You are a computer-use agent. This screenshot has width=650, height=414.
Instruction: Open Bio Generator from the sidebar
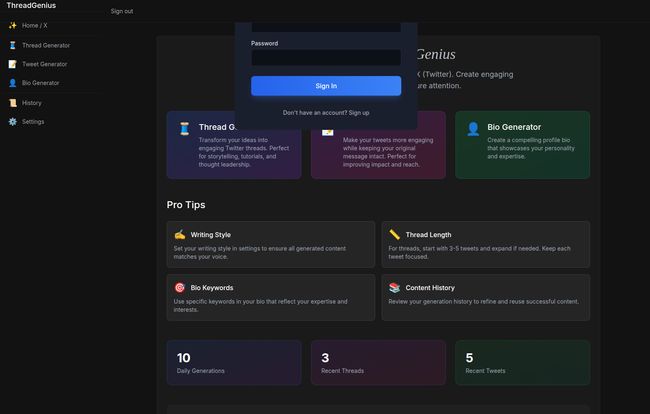tap(41, 83)
